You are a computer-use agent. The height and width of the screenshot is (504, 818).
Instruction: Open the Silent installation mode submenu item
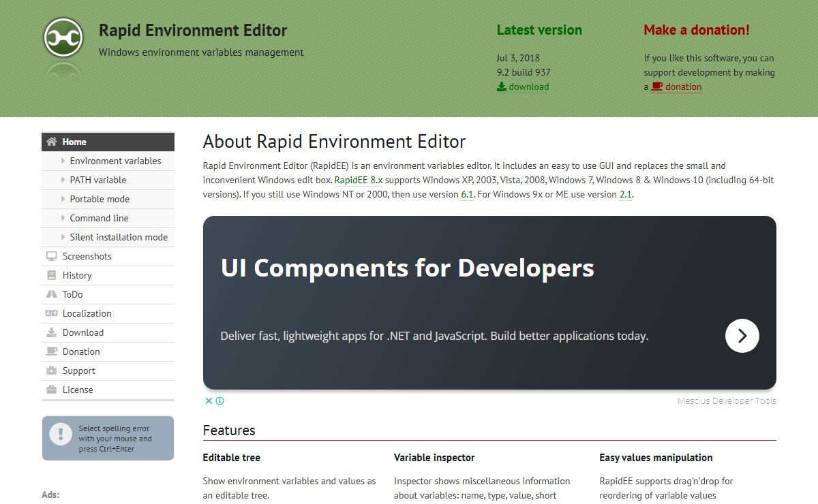[x=108, y=237]
